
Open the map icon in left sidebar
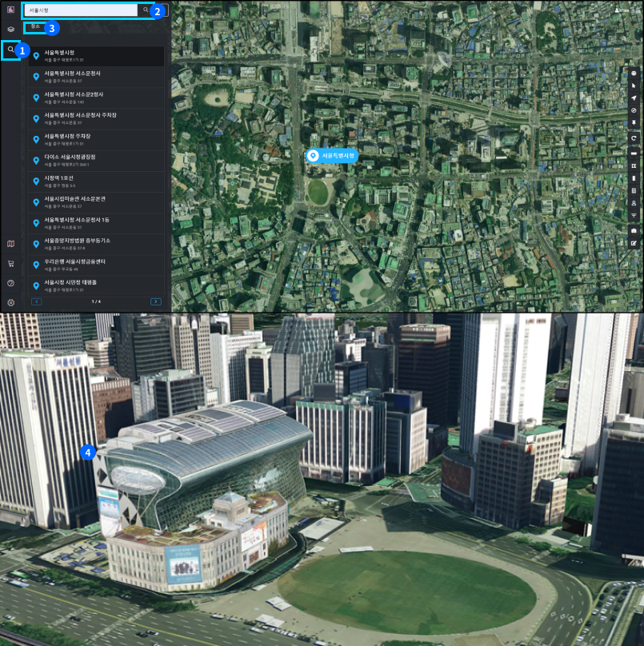click(10, 243)
